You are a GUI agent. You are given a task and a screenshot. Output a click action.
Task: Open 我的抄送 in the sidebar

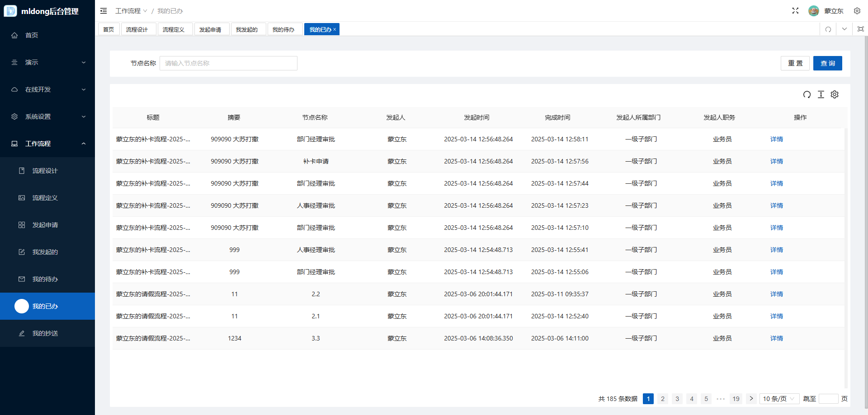tap(47, 333)
